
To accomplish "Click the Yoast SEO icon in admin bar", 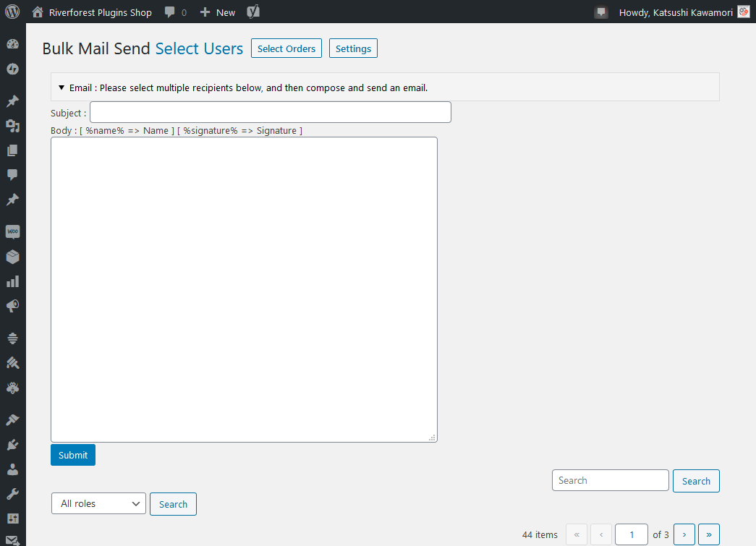I will 253,12.
